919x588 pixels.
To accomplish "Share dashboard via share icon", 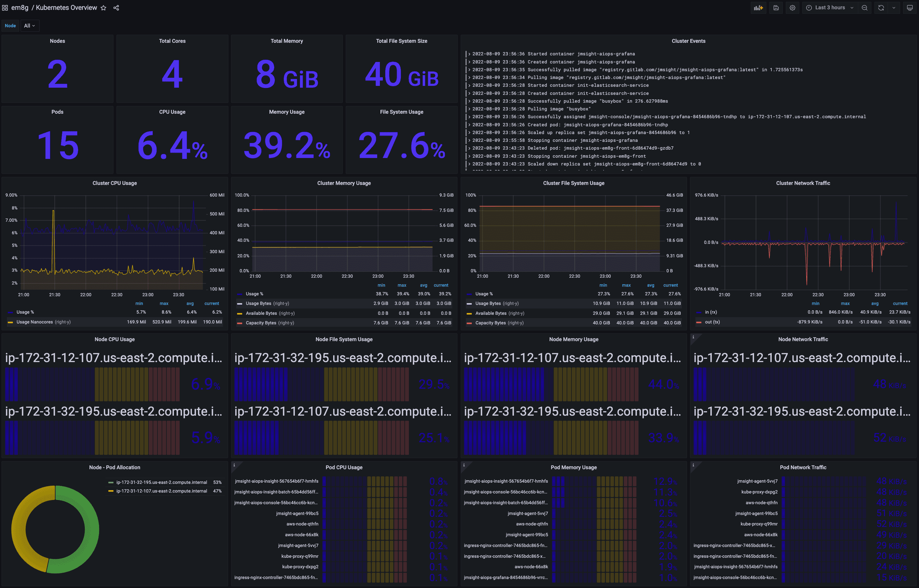I will coord(116,8).
